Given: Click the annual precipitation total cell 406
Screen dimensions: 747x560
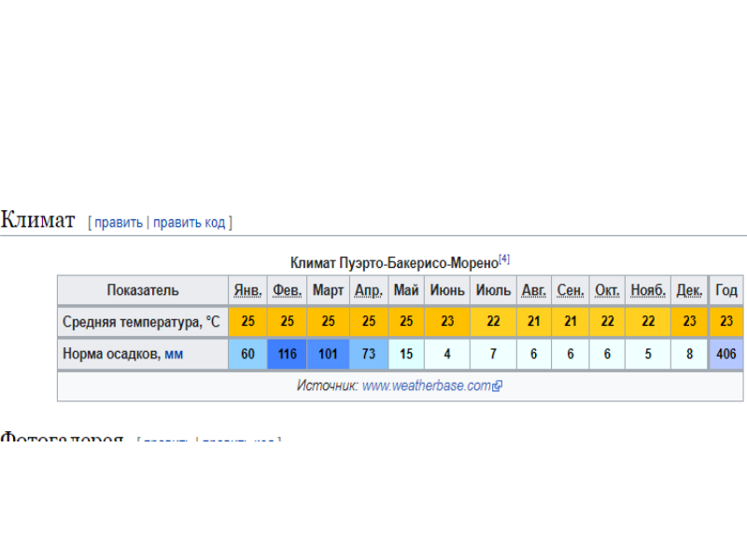Looking at the screenshot, I should (x=726, y=354).
